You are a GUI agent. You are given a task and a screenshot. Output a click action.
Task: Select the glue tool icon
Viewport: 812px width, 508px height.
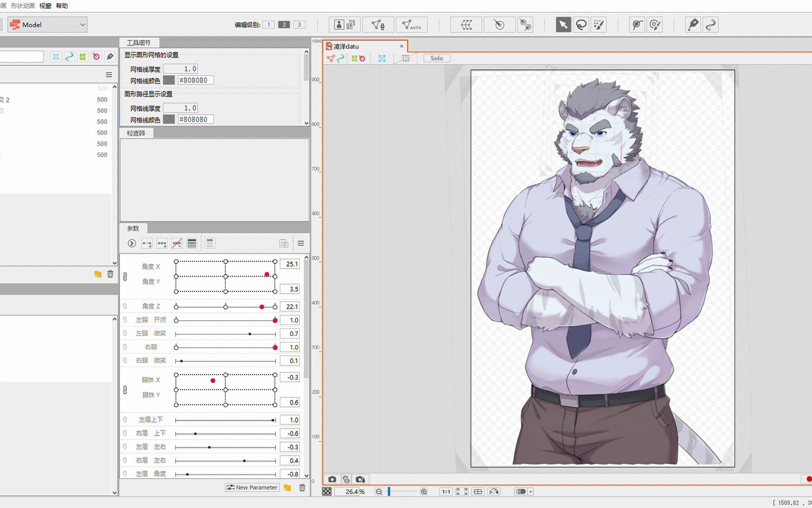pos(693,24)
